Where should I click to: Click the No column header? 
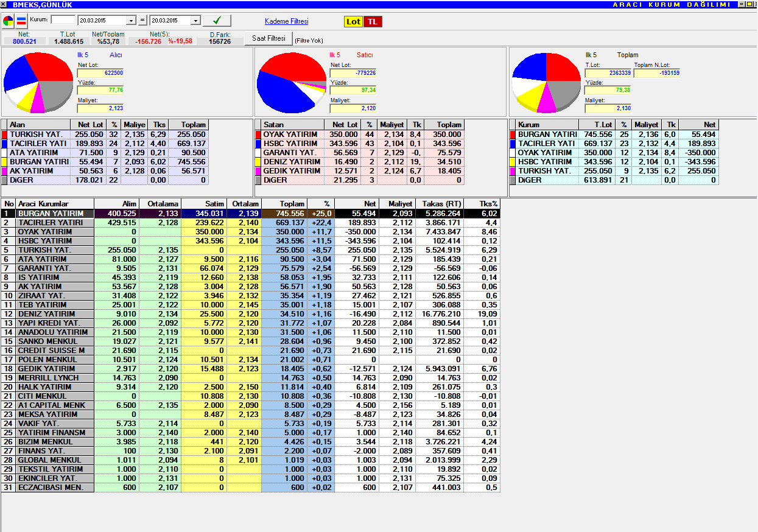[9, 203]
